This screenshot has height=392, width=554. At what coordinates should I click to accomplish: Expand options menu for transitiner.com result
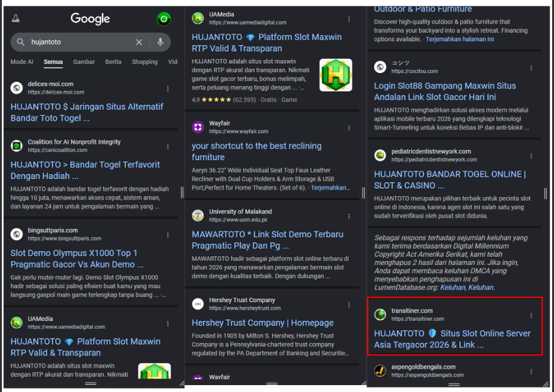(531, 316)
